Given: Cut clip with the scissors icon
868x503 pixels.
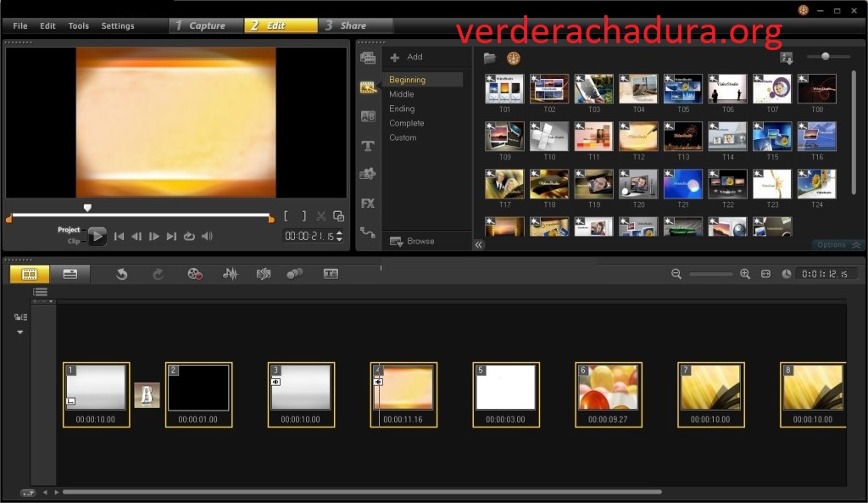Looking at the screenshot, I should (x=321, y=216).
